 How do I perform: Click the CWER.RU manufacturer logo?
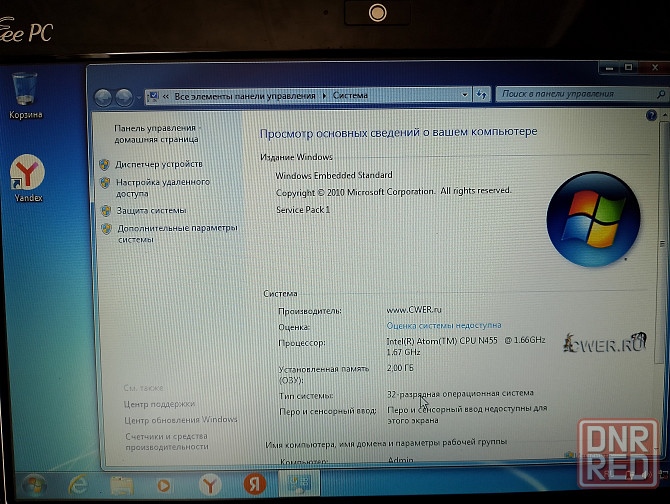[x=604, y=343]
